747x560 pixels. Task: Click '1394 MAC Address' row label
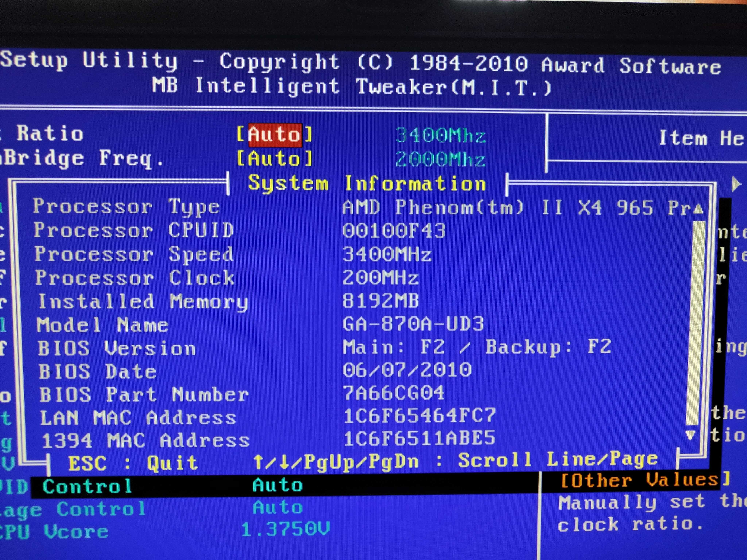point(146,441)
